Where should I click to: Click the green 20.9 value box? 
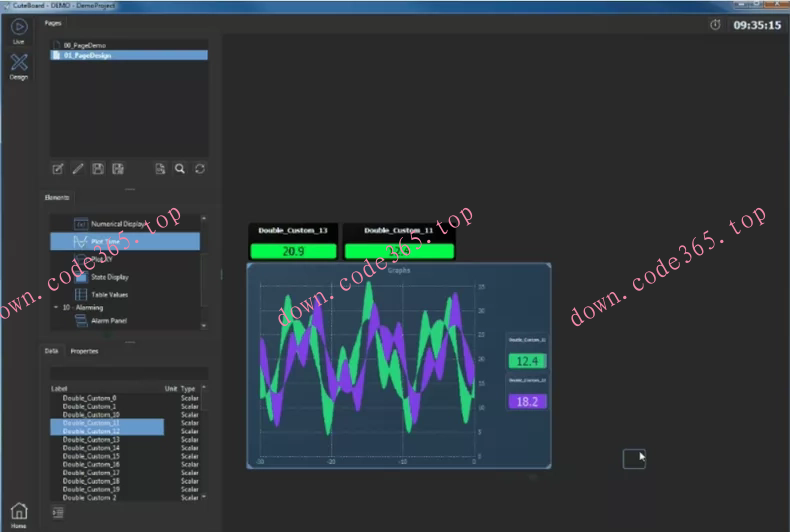293,251
